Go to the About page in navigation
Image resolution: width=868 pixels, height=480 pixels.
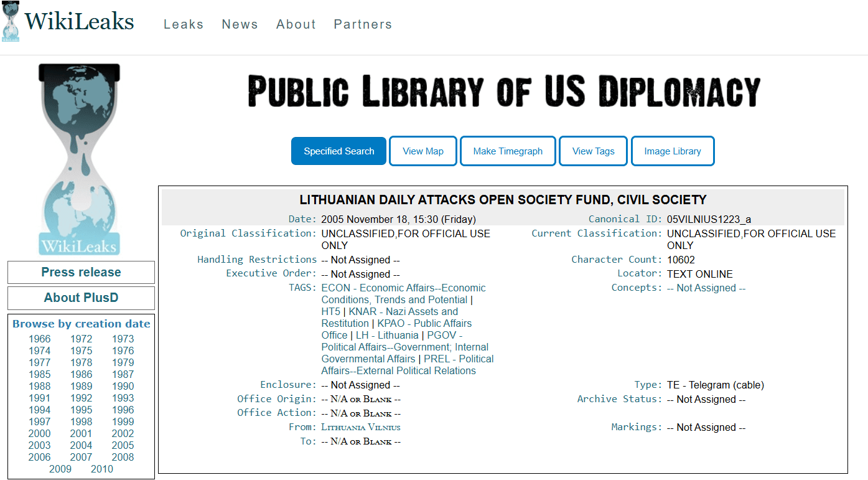click(296, 24)
